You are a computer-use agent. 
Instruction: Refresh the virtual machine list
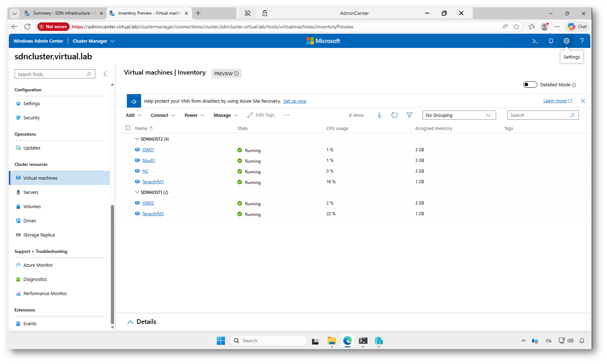pyautogui.click(x=394, y=115)
